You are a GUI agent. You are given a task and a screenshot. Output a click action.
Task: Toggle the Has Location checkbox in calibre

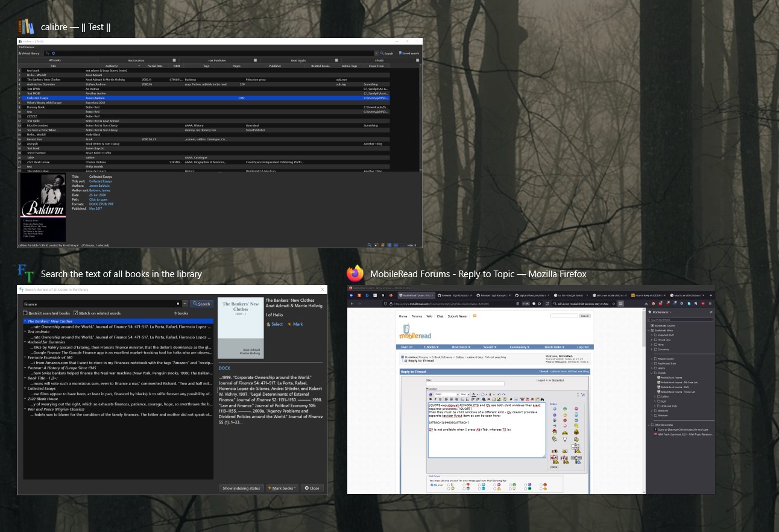[x=174, y=60]
